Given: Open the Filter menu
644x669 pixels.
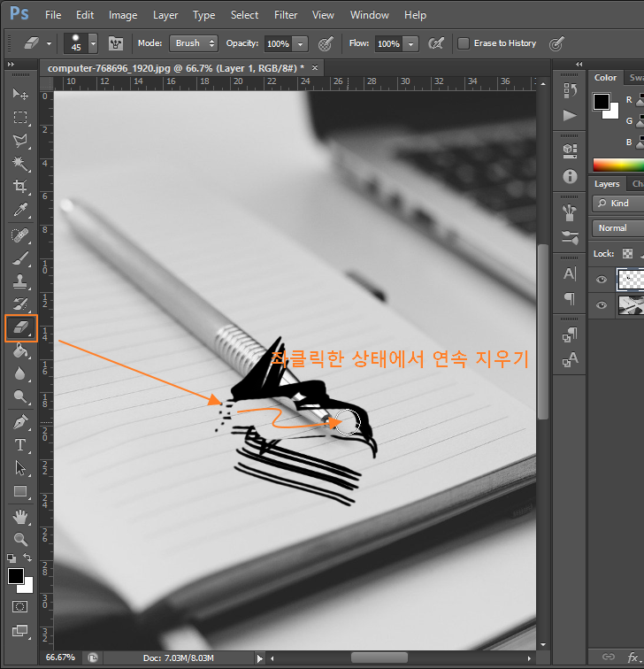Looking at the screenshot, I should coord(286,15).
